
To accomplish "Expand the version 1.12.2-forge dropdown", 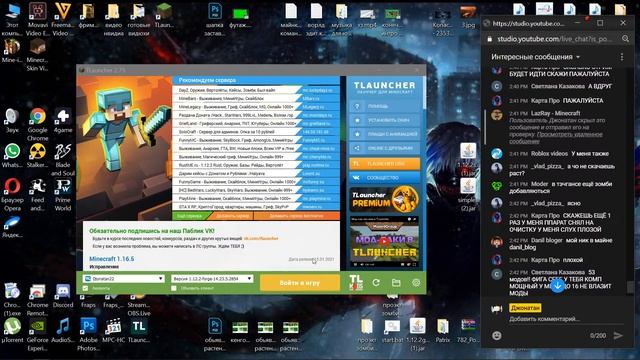I will point(249,278).
